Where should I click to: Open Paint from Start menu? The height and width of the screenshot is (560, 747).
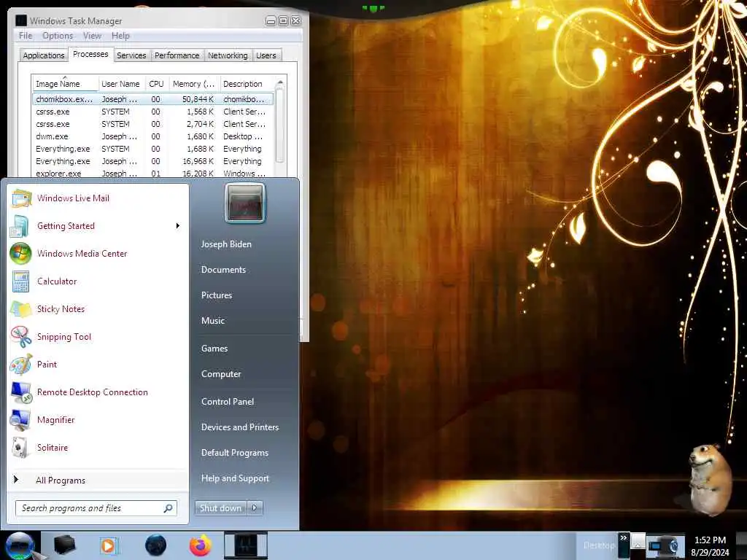coord(47,365)
